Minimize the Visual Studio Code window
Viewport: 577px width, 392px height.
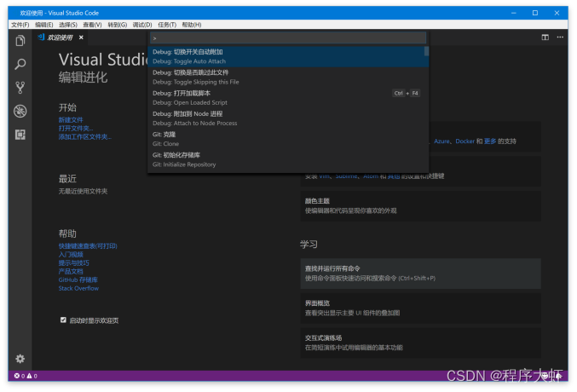[514, 13]
